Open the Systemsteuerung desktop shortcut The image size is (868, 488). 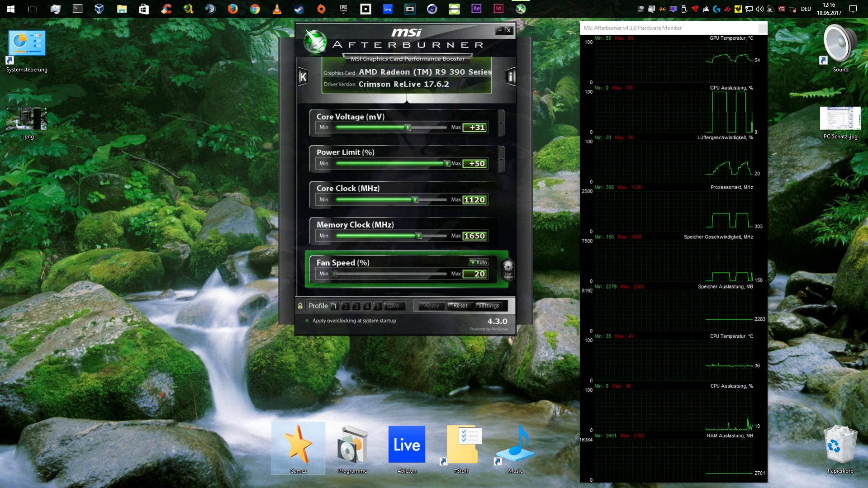tap(27, 52)
